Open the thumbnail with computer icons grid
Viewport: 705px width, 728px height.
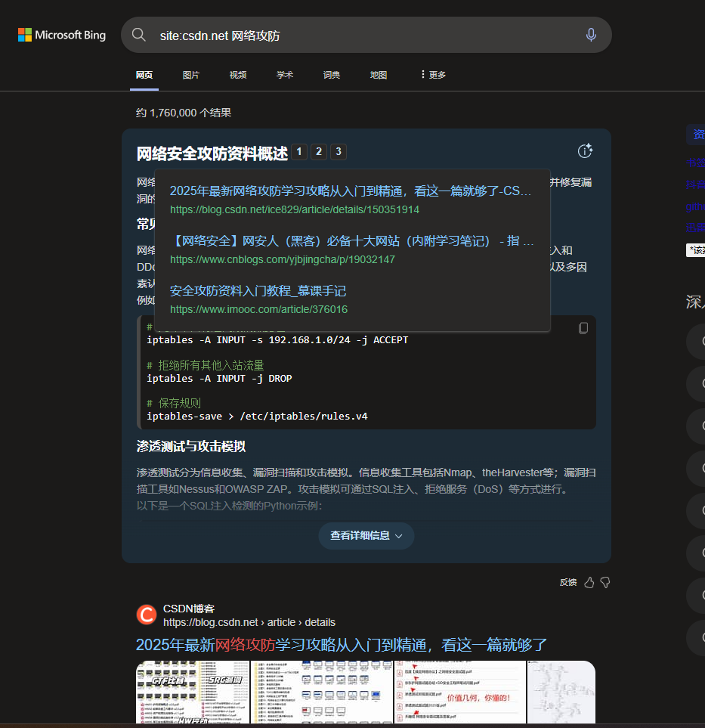coord(322,692)
